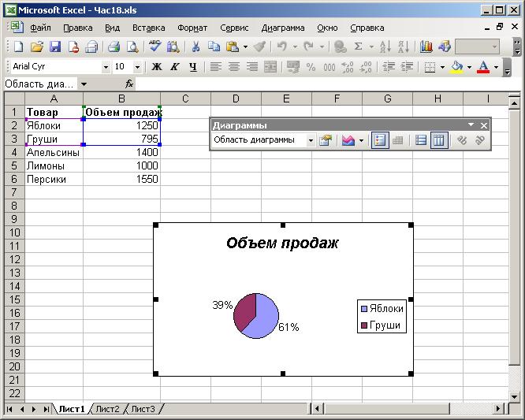
Task: Toggle bold (Ж) formatting
Action: (x=156, y=67)
